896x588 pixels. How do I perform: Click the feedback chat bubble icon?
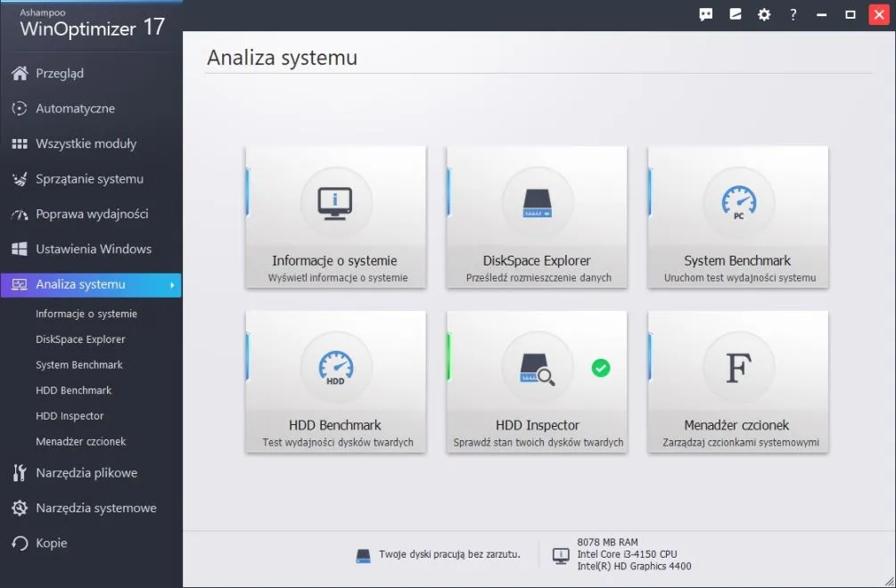[706, 14]
